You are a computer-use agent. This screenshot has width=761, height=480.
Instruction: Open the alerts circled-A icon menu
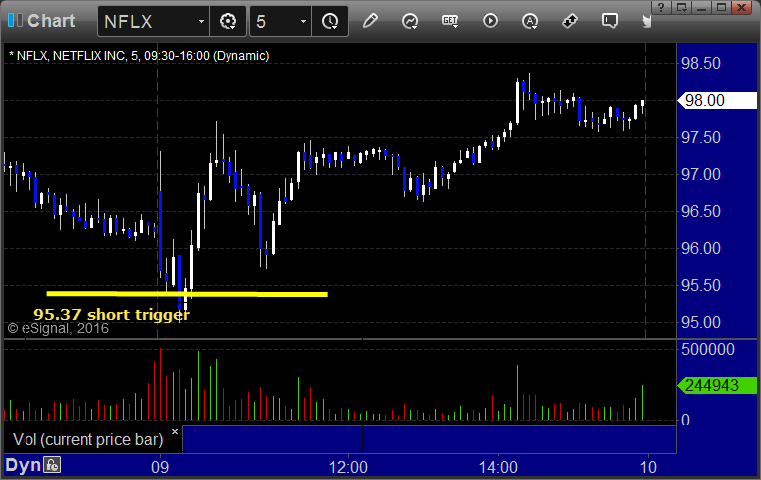(x=529, y=21)
